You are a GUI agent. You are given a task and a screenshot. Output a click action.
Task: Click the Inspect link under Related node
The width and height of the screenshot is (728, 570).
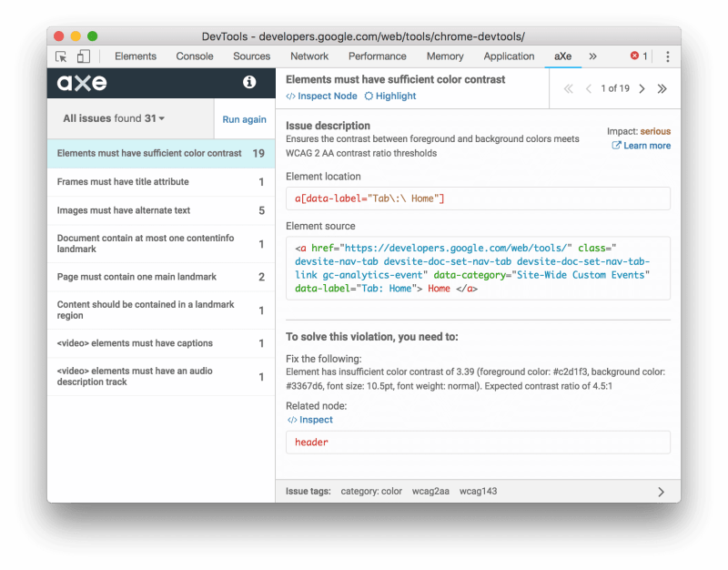point(309,420)
